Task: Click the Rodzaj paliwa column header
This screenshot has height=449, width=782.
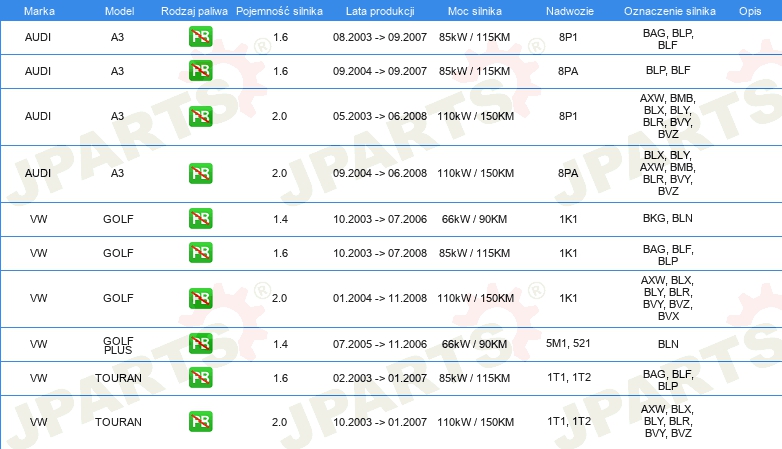Action: [x=194, y=11]
